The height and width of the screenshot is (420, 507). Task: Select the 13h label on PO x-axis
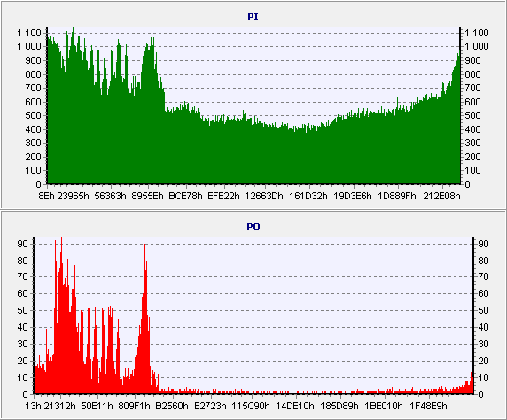click(x=34, y=406)
